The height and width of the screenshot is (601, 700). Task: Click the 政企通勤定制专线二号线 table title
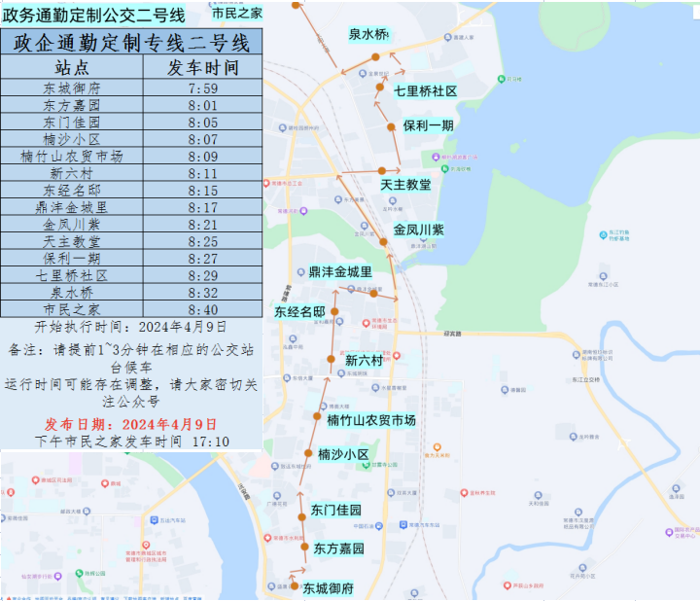click(131, 43)
